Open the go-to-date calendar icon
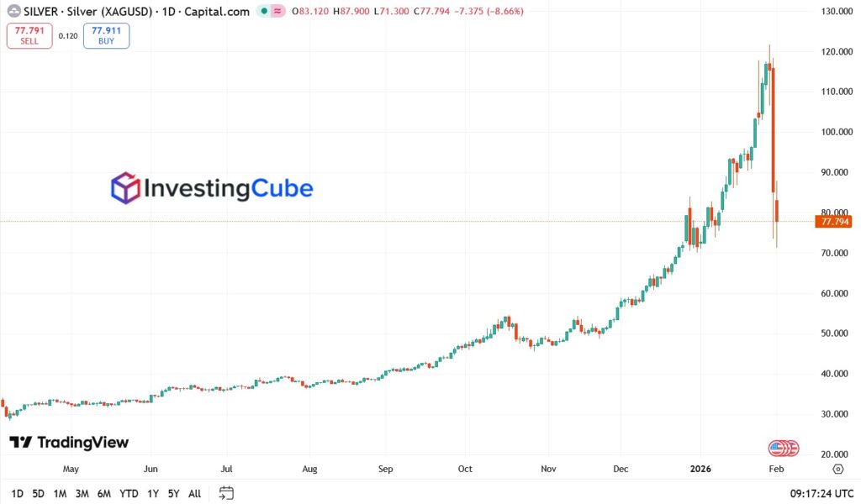 (x=226, y=493)
